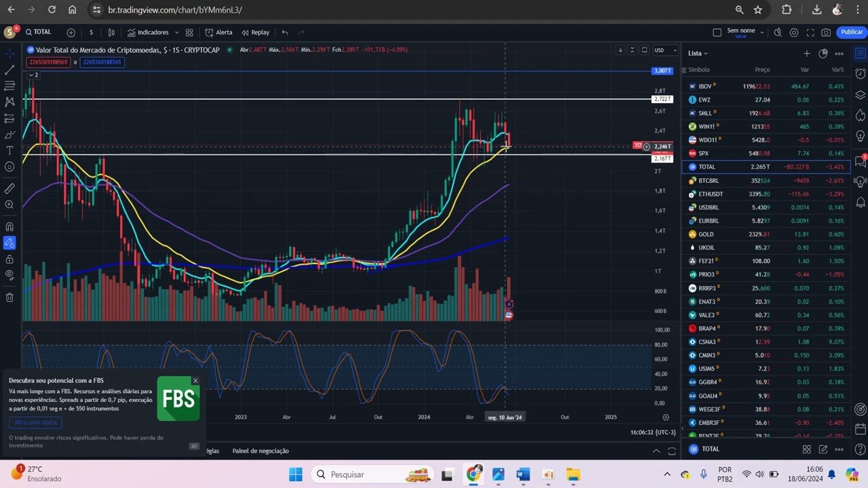868x488 pixels.
Task: Open watchlist more options menu
Action: click(839, 53)
